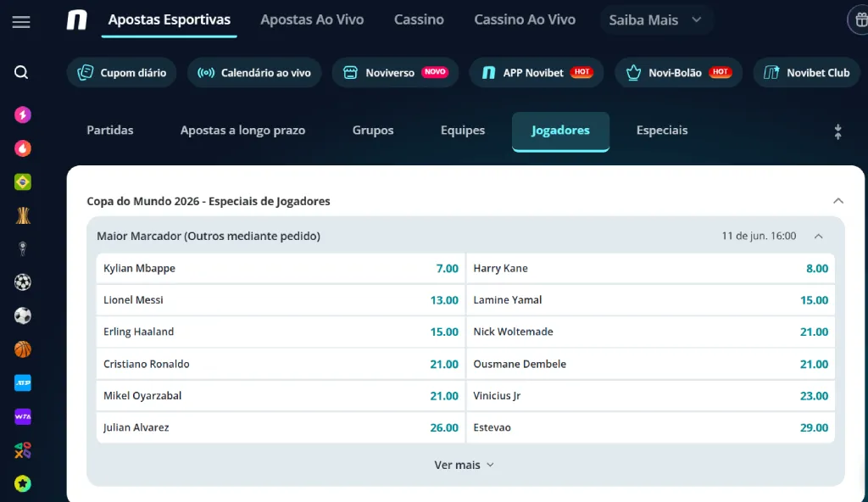The image size is (868, 502).
Task: Go to Cassino Ao Vivo
Action: (525, 20)
